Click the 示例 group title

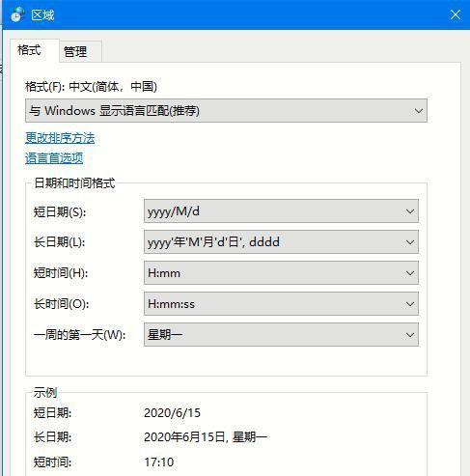click(x=45, y=392)
